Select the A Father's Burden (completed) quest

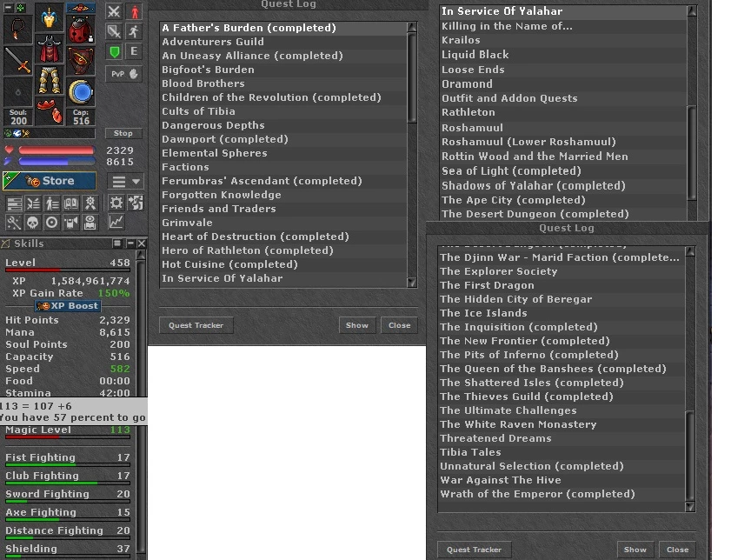point(283,28)
